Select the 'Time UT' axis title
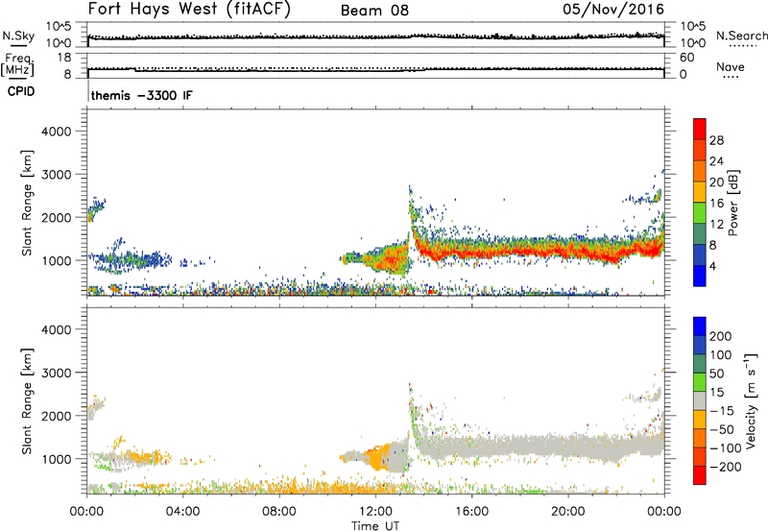Viewport: 768px width, 532px height. 375,526
